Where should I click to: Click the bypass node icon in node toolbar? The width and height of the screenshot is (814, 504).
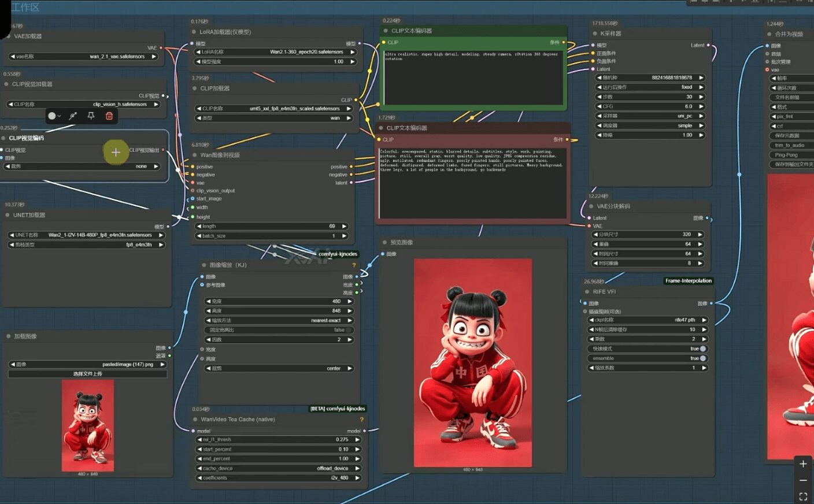point(73,116)
